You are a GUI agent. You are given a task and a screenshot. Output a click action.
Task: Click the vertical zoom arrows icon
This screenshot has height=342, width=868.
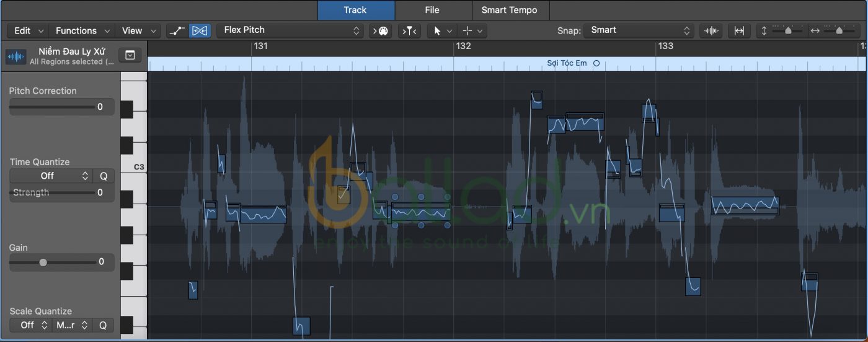[764, 30]
